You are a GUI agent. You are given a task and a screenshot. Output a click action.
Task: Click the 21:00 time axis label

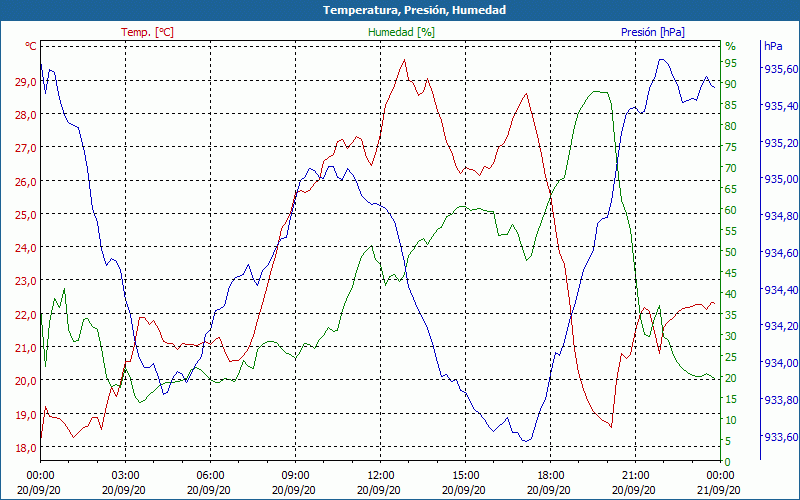[635, 476]
